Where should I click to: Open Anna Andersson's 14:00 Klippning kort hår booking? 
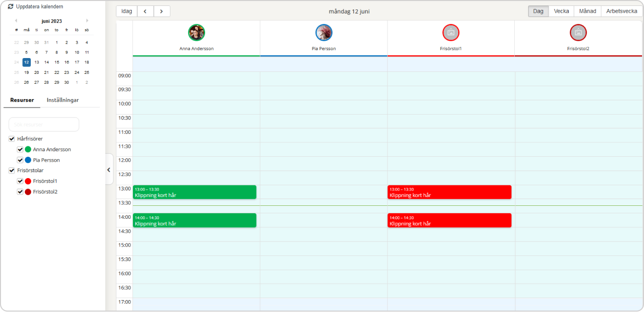coord(195,221)
